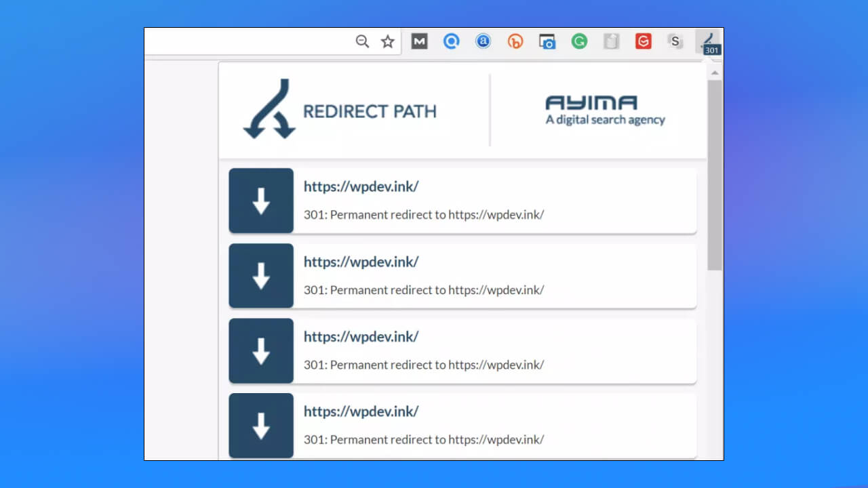This screenshot has width=868, height=488.
Task: Click the down-arrow icon of first redirect entry
Action: tap(261, 201)
